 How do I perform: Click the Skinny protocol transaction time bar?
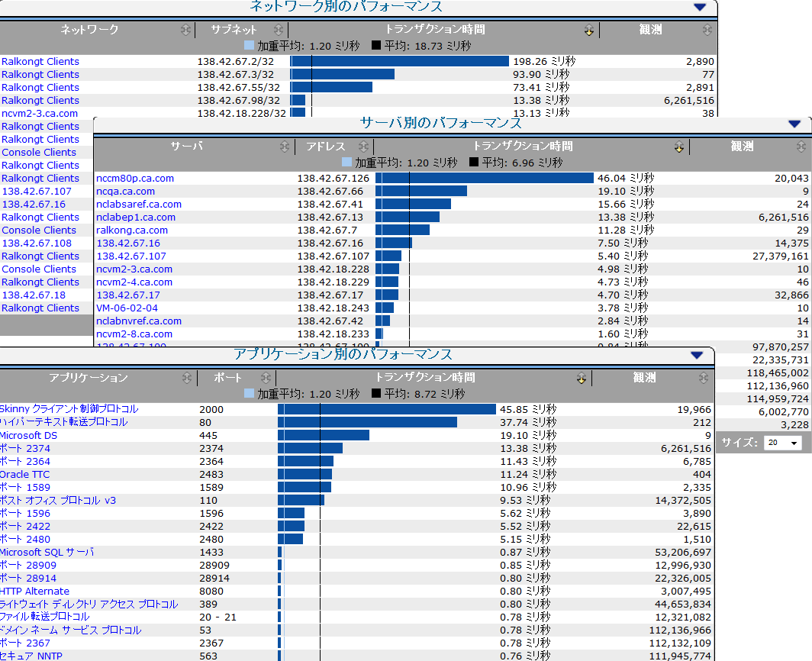pyautogui.click(x=387, y=409)
